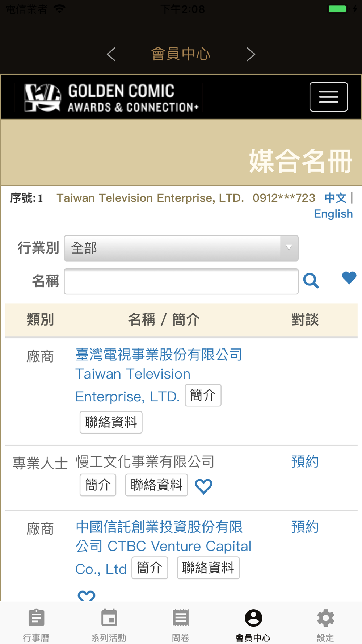Favorite 慢工文化事業有限公司 with the heart outline

(203, 486)
